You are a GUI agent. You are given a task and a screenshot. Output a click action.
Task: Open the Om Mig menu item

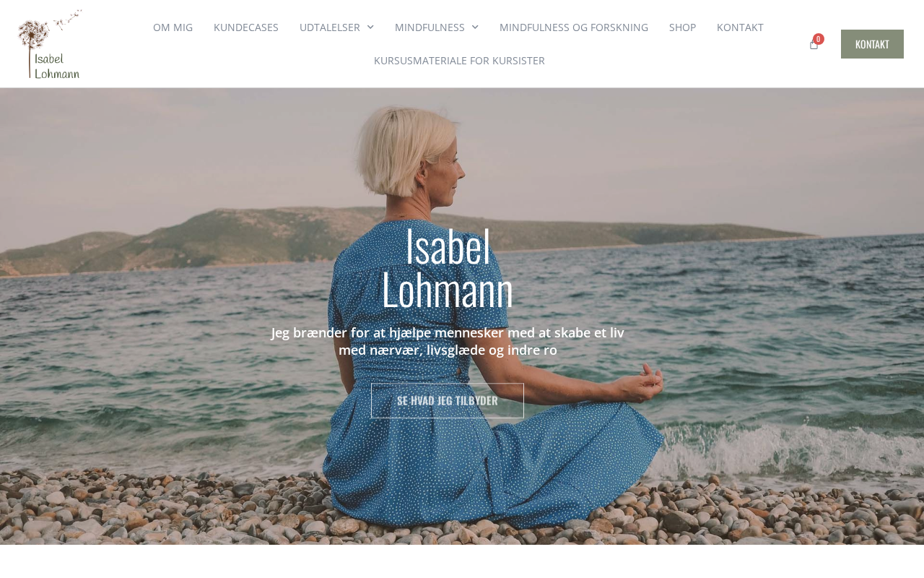[173, 27]
